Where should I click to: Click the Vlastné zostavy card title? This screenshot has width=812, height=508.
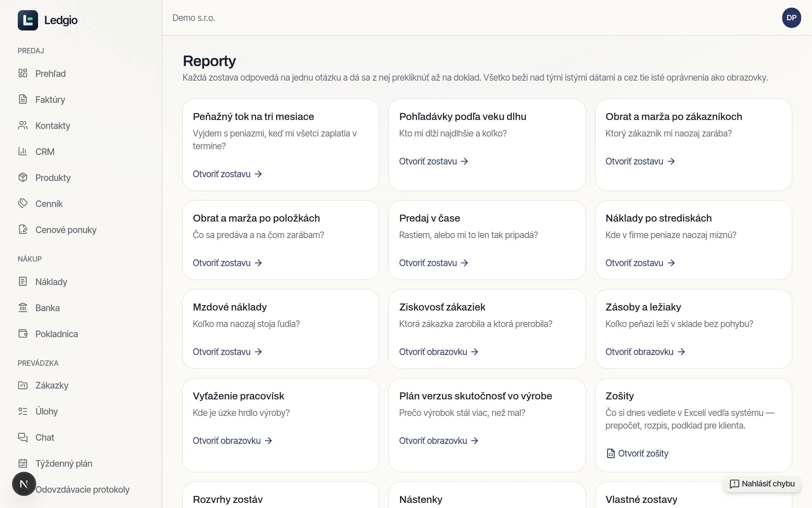(641, 499)
